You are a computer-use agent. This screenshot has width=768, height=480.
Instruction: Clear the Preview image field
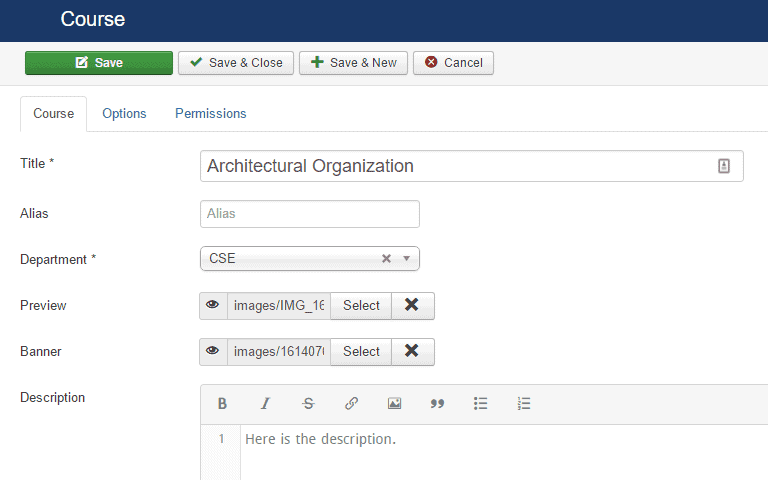point(412,306)
